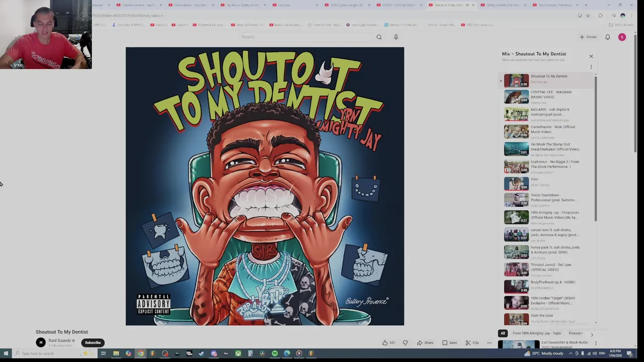
Task: Click the Mix playlist scrollbar
Action: point(596,148)
